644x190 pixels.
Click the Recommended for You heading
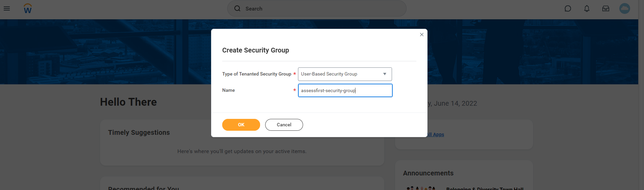(x=143, y=188)
